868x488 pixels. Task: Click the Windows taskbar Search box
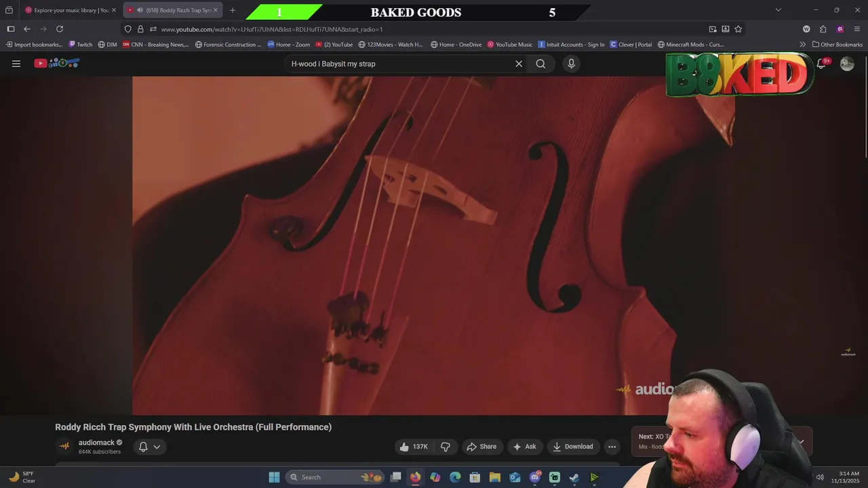[335, 477]
